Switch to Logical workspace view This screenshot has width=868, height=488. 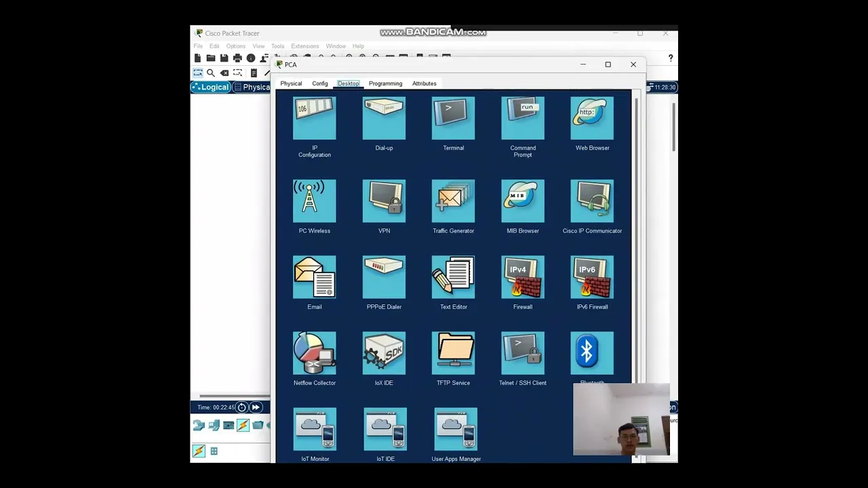(x=211, y=87)
